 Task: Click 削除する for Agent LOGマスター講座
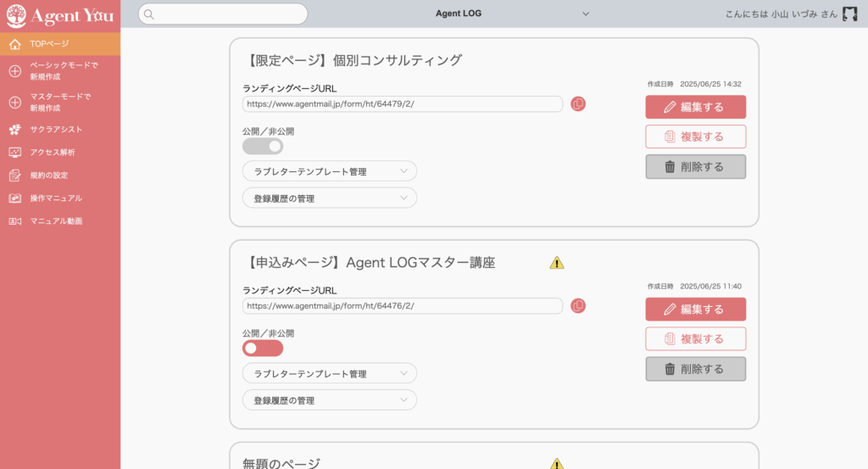point(695,369)
